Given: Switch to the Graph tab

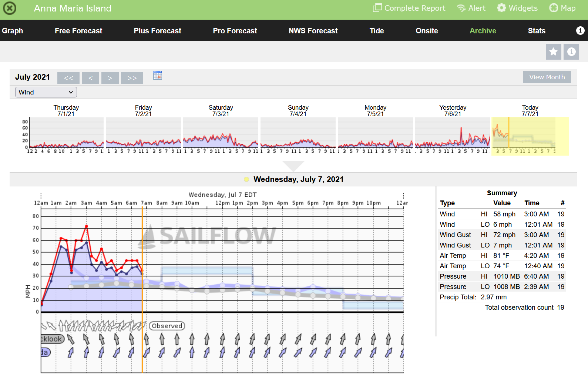Looking at the screenshot, I should (13, 31).
